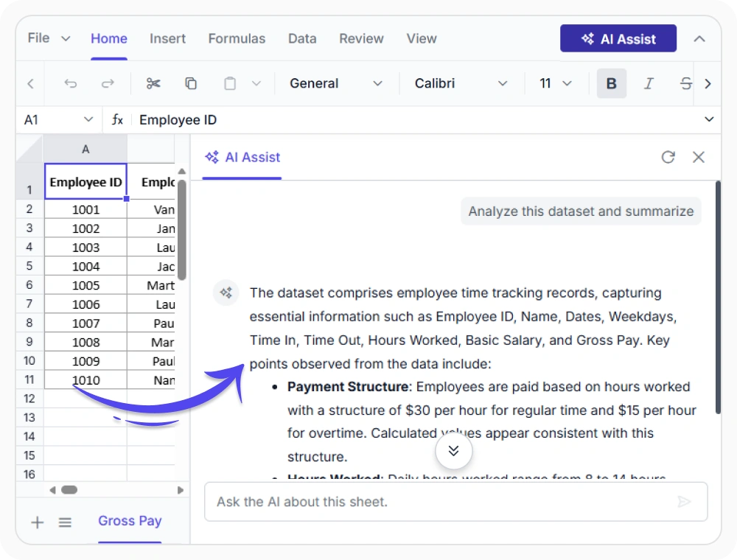Open the File menu dropdown chevron

click(66, 38)
